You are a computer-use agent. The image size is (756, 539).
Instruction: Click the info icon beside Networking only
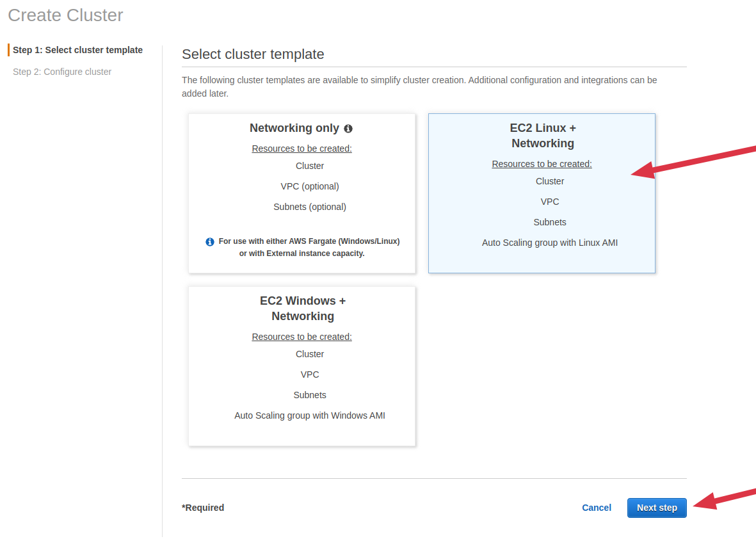tap(348, 129)
